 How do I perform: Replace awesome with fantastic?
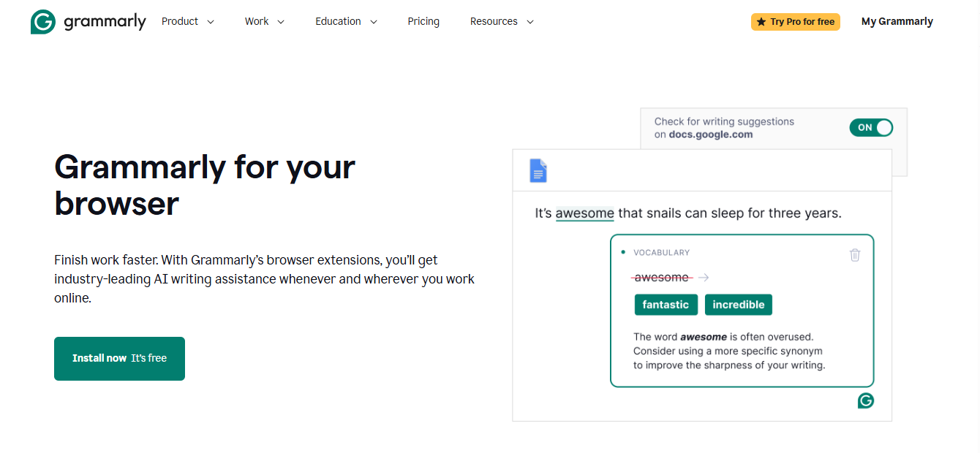(666, 304)
